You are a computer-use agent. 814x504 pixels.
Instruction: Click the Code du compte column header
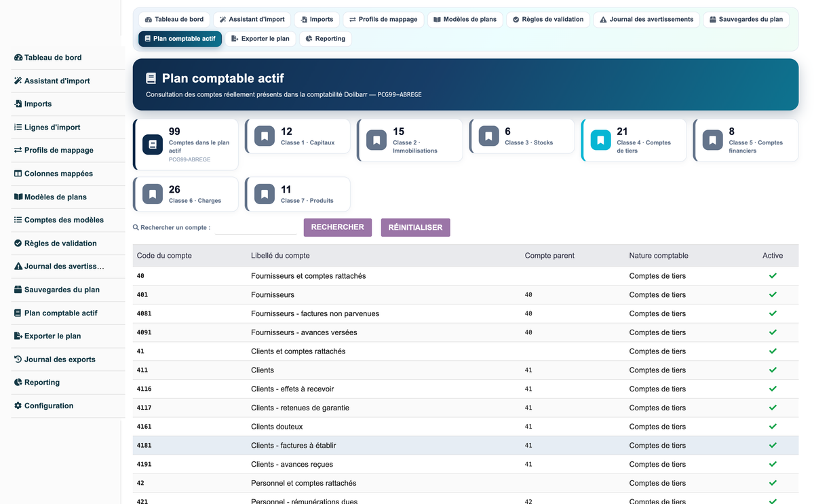point(164,256)
